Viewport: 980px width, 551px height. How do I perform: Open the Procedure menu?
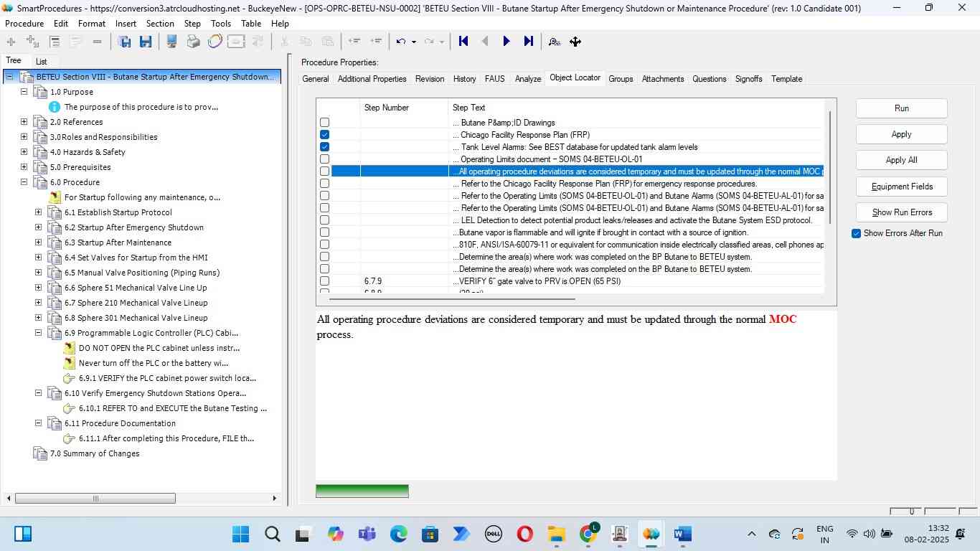pyautogui.click(x=24, y=24)
